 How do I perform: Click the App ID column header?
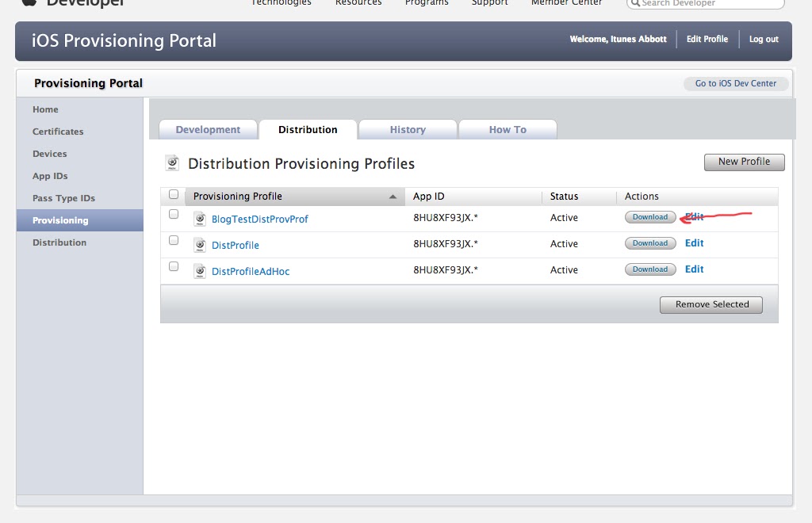tap(429, 197)
